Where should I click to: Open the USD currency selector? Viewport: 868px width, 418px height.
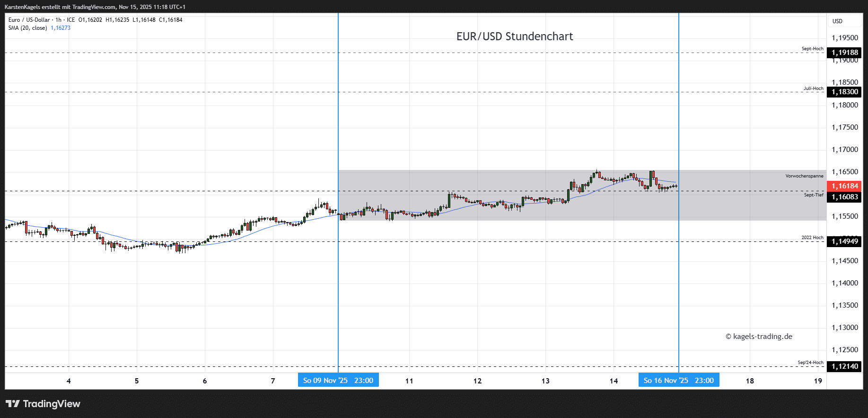838,21
